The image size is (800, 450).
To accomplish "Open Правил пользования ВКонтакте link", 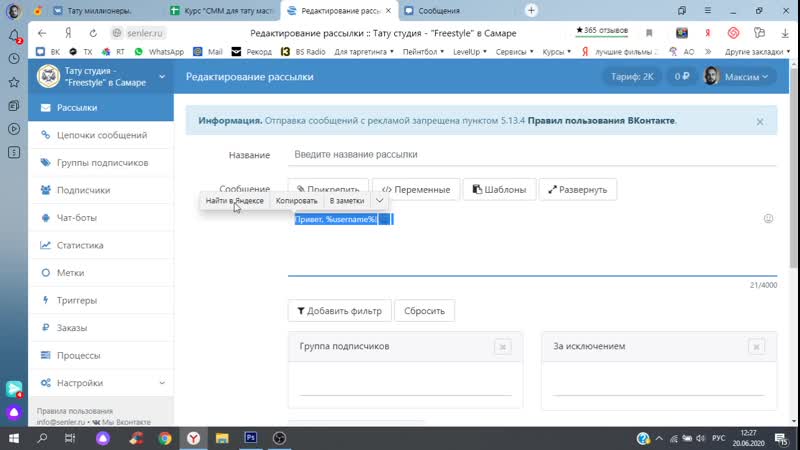I will coord(601,121).
